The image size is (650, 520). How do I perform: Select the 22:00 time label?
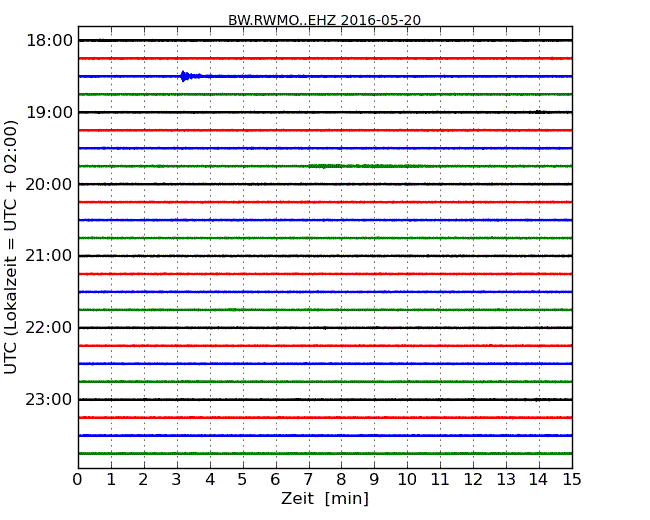(49, 328)
